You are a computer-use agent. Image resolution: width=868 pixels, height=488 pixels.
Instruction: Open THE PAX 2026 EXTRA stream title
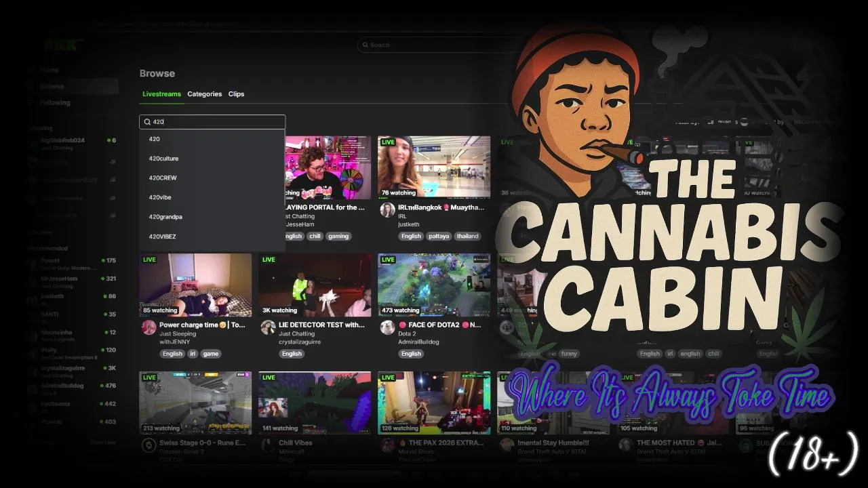click(x=441, y=443)
